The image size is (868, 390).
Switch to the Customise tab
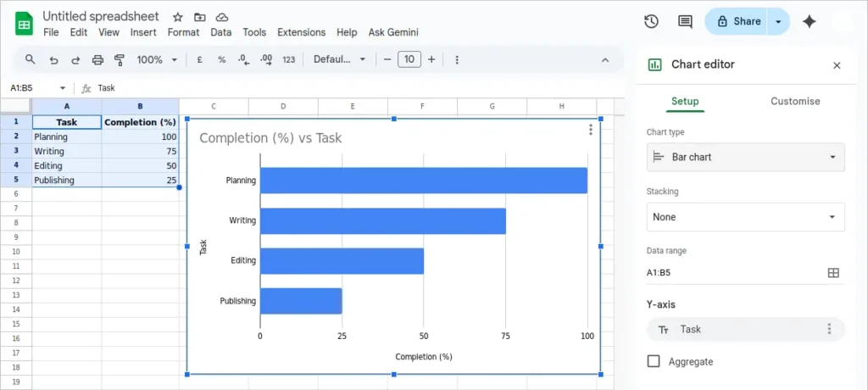[x=795, y=102]
